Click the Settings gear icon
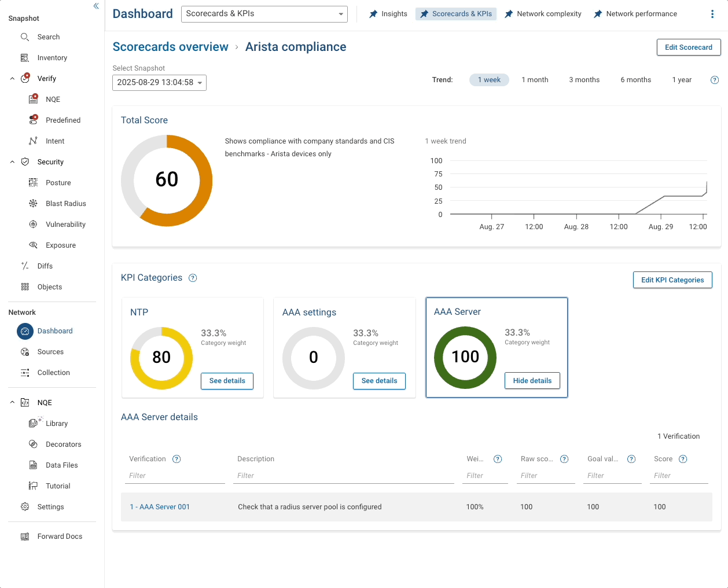The height and width of the screenshot is (588, 728). click(x=25, y=507)
